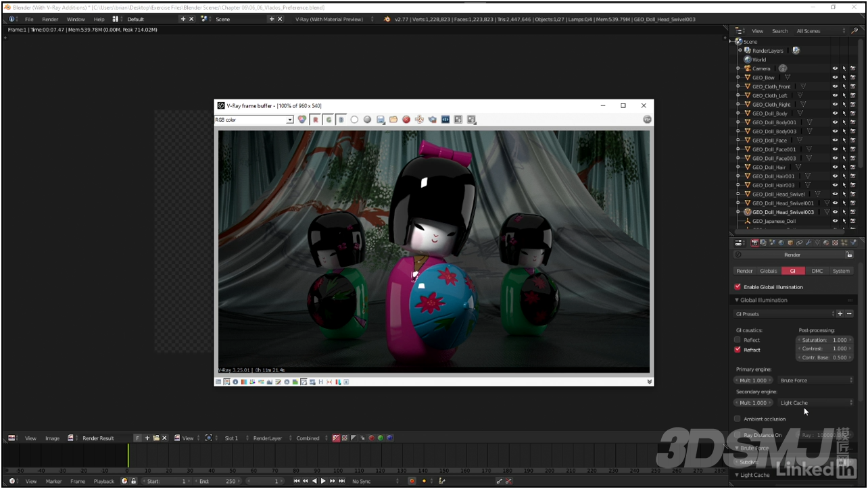This screenshot has height=489, width=868.
Task: Jump to end frame playback button
Action: click(342, 481)
